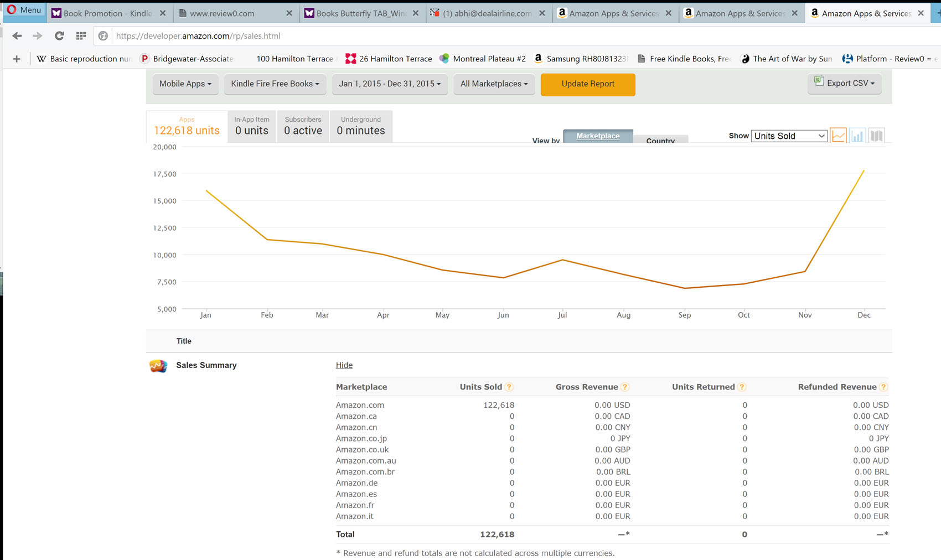Click the Total 122,618 units value
This screenshot has width=941, height=560.
click(497, 535)
